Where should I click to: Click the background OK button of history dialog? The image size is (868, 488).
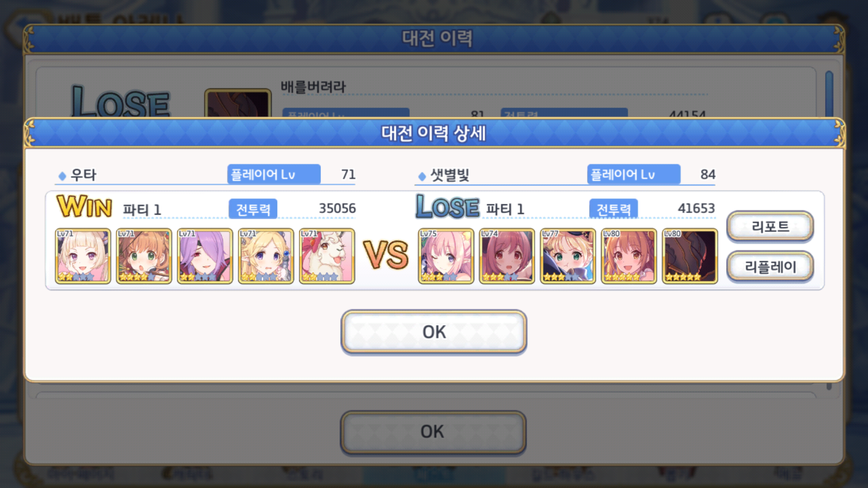coord(433,432)
